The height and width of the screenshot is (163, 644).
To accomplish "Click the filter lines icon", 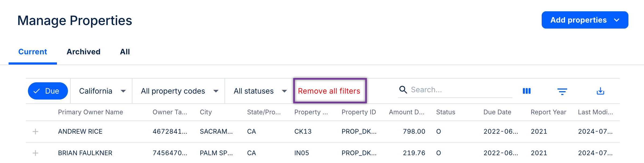I will click(562, 91).
